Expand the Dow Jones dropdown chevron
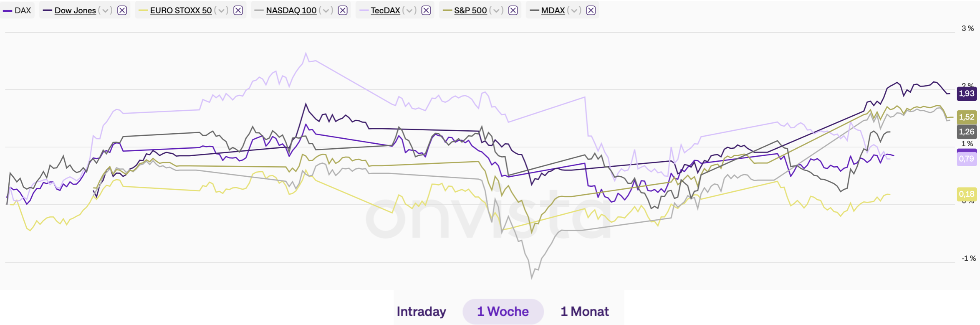The image size is (980, 325). (x=105, y=10)
